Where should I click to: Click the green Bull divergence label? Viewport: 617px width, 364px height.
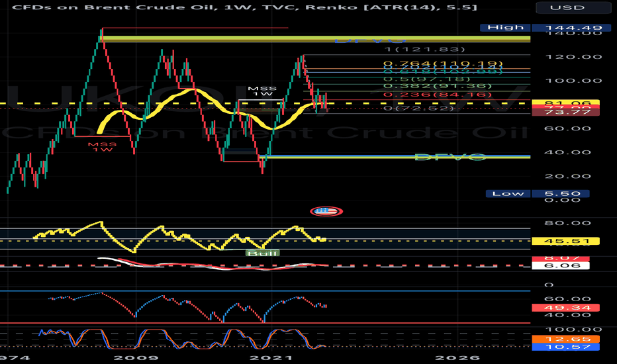[x=262, y=253]
